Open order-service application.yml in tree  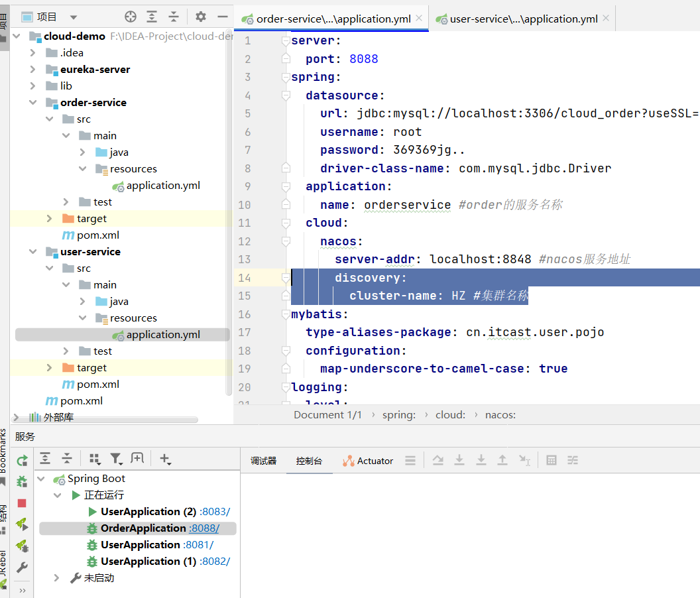(156, 186)
